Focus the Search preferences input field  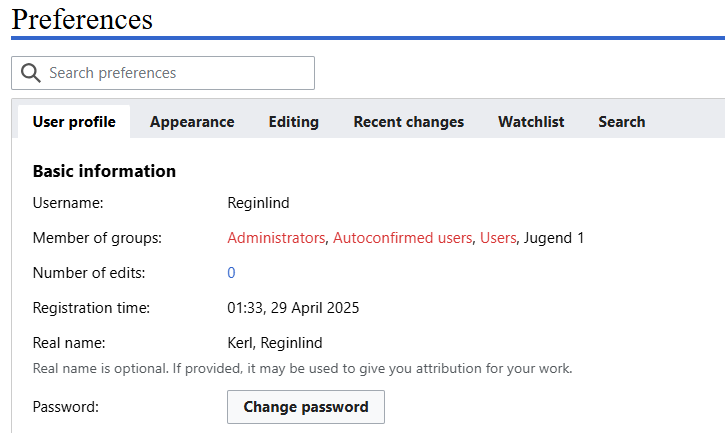[175, 73]
